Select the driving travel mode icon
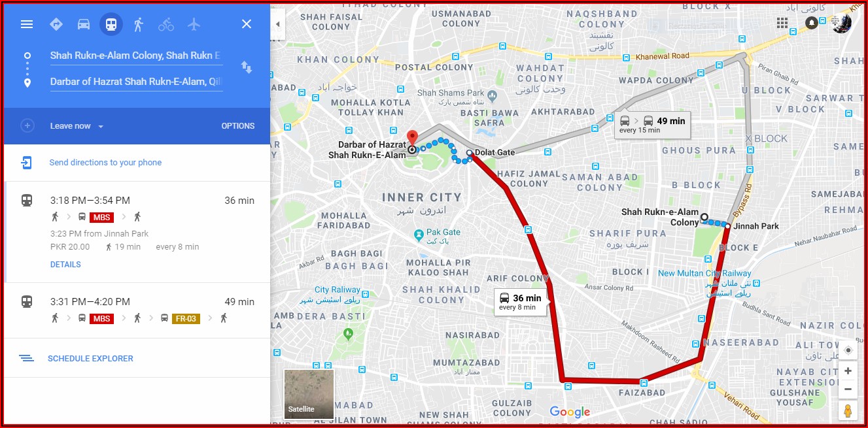 coord(84,24)
